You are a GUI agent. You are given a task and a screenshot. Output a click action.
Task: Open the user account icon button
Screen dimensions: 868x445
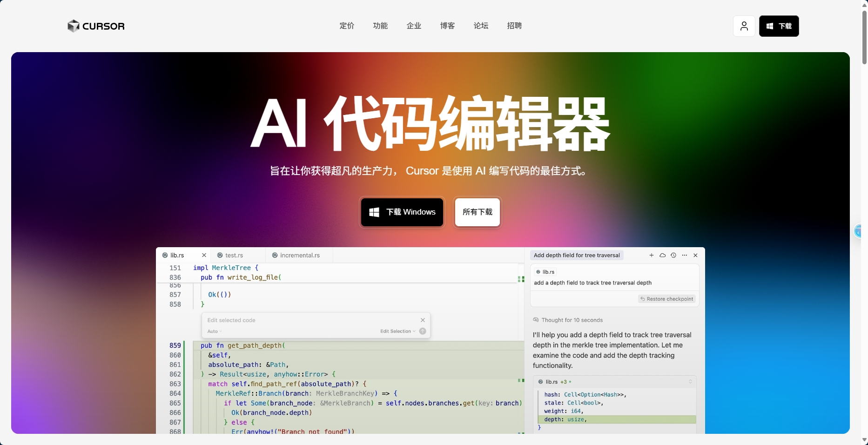744,26
